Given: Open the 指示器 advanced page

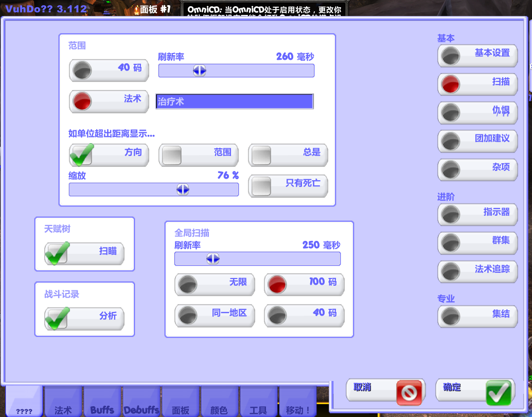Looking at the screenshot, I should (477, 214).
